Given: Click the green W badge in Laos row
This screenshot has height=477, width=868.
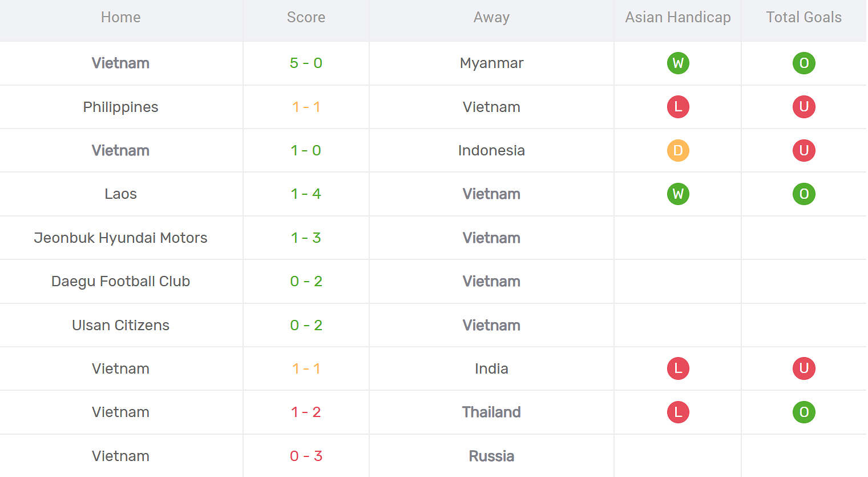Looking at the screenshot, I should tap(678, 194).
